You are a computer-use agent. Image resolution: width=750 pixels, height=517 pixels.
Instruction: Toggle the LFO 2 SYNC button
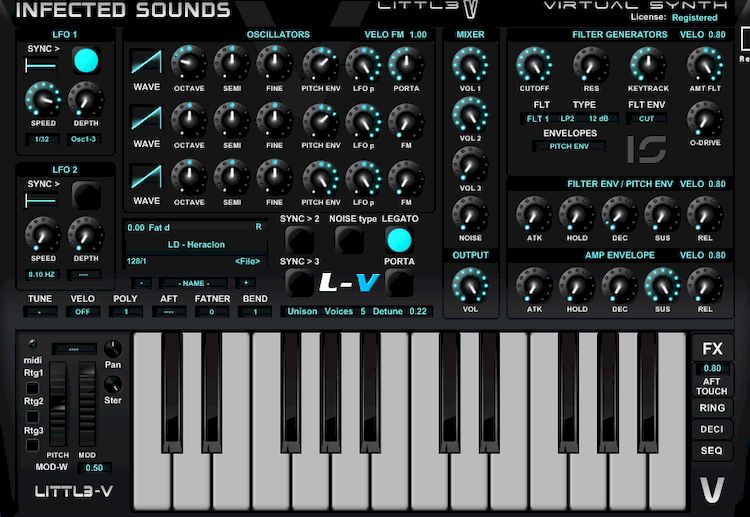pyautogui.click(x=86, y=195)
